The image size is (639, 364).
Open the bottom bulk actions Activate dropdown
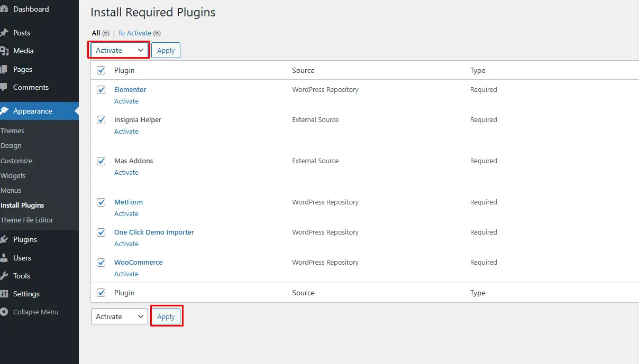pos(119,316)
